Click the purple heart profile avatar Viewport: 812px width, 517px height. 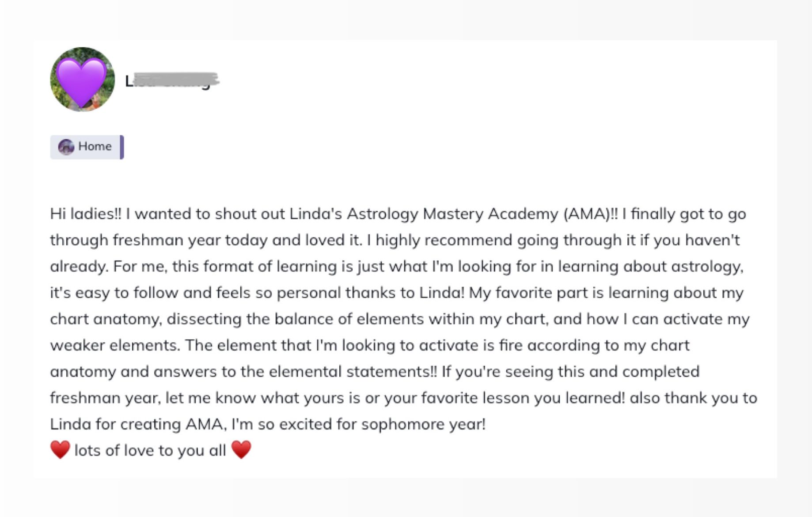(x=82, y=80)
